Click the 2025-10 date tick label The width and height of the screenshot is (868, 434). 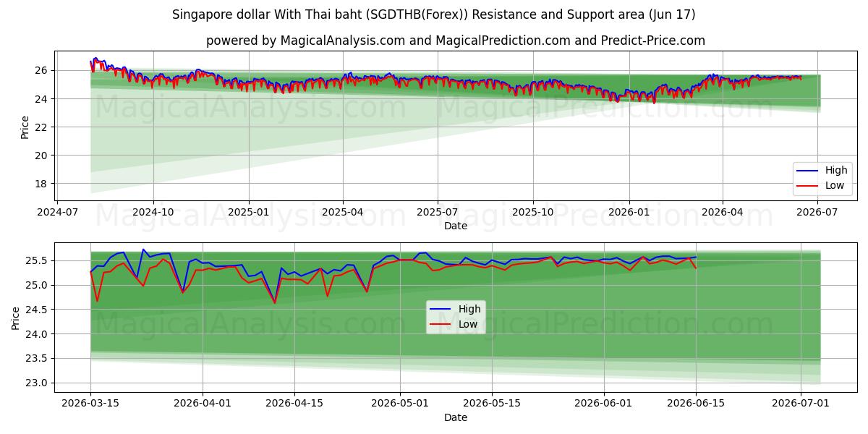pyautogui.click(x=533, y=212)
